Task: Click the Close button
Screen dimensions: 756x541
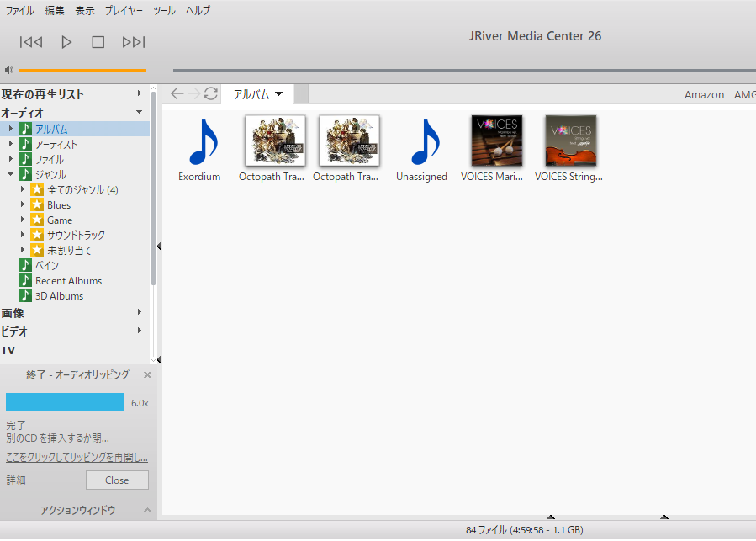Action: coord(117,480)
